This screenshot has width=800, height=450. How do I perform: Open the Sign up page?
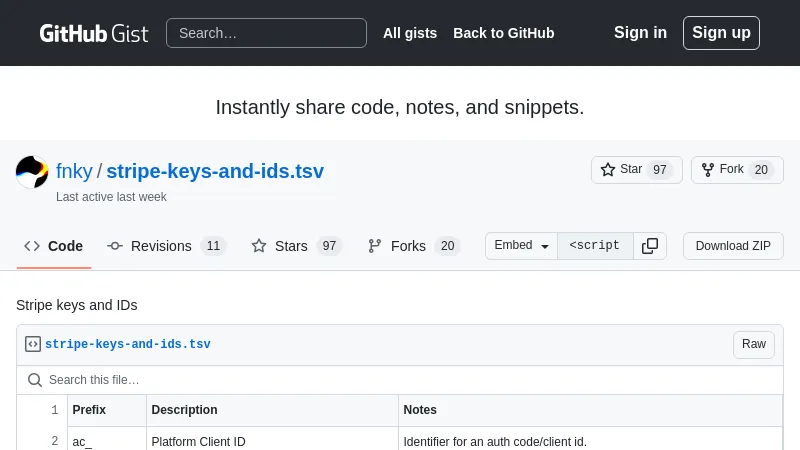pos(721,33)
